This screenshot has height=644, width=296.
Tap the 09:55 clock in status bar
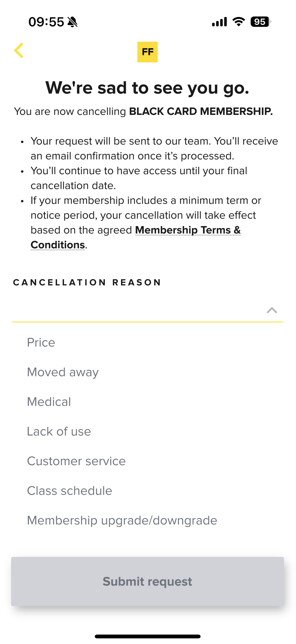tap(46, 22)
